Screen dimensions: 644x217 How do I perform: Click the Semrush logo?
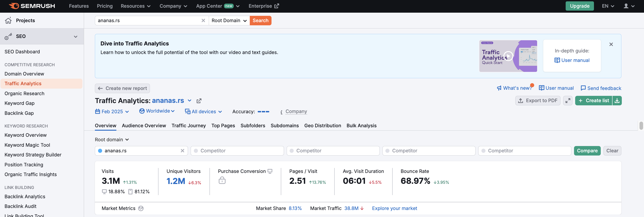32,6
